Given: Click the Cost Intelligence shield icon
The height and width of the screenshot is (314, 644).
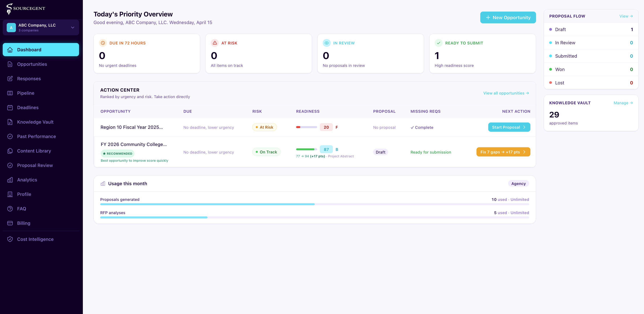Looking at the screenshot, I should [10, 239].
